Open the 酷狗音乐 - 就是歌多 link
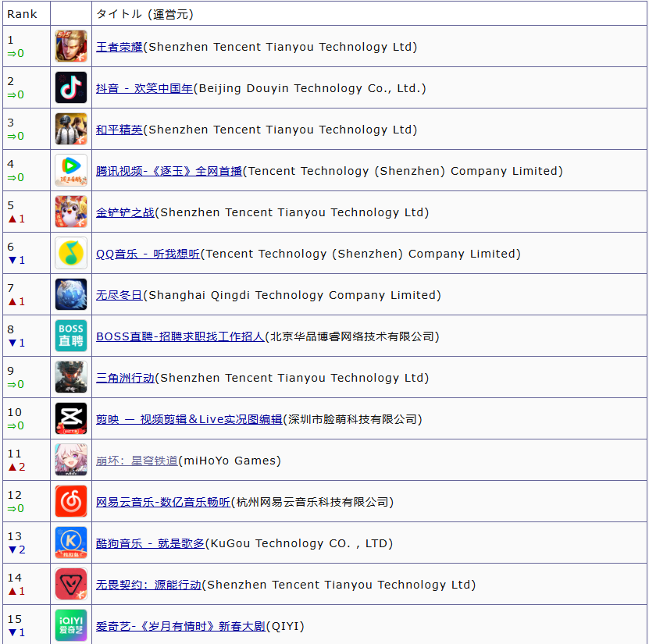 tap(150, 543)
